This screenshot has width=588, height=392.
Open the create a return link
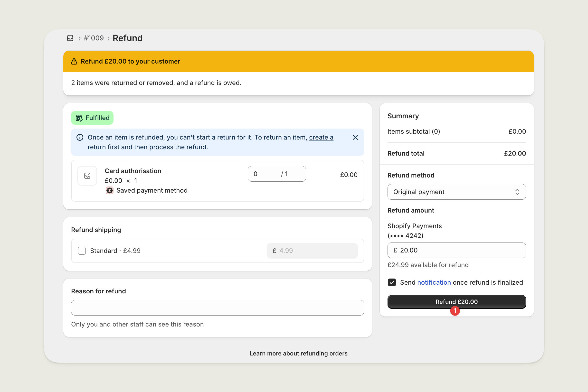tap(321, 138)
